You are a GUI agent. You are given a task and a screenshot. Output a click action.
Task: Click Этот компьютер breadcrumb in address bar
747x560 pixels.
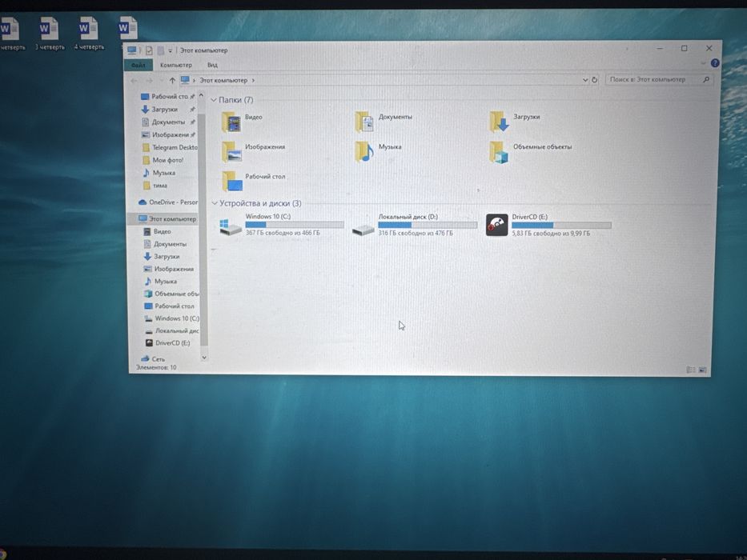click(223, 81)
